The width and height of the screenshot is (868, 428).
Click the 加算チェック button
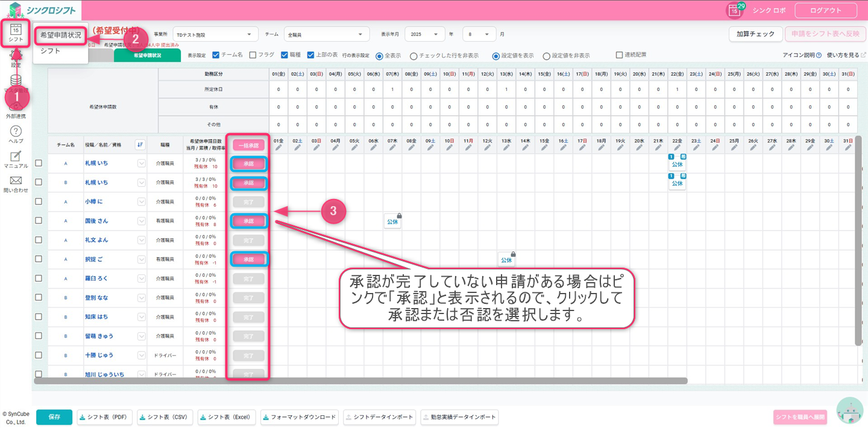755,34
